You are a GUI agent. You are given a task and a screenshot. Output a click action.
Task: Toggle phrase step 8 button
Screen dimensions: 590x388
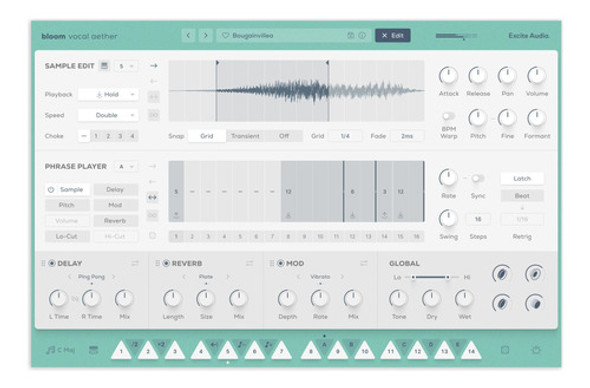coord(288,236)
